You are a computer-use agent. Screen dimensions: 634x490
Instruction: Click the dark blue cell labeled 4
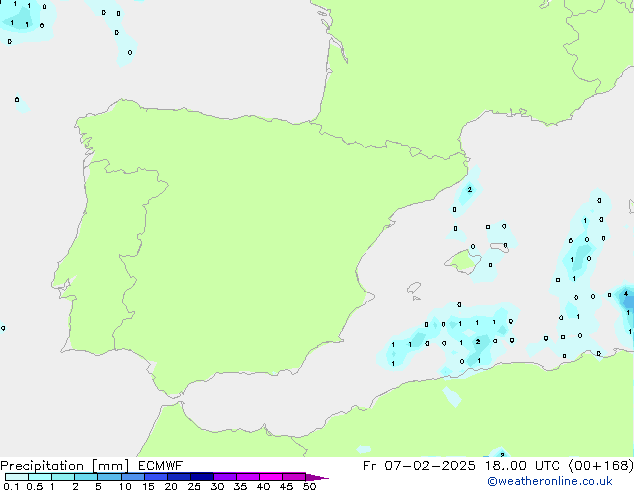[626, 295]
